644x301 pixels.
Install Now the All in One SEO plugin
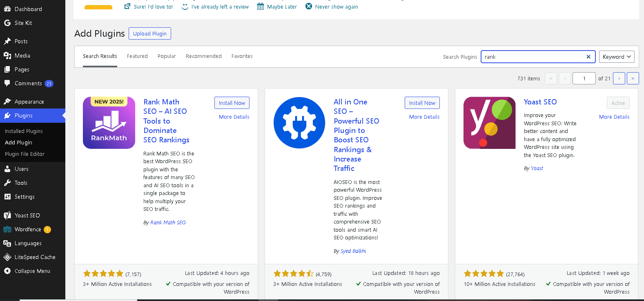point(422,103)
